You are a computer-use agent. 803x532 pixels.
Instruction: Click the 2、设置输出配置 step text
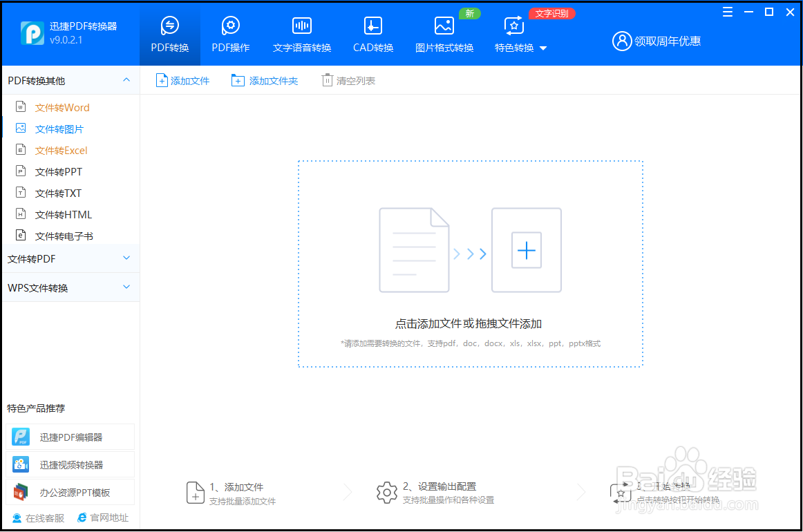[440, 486]
